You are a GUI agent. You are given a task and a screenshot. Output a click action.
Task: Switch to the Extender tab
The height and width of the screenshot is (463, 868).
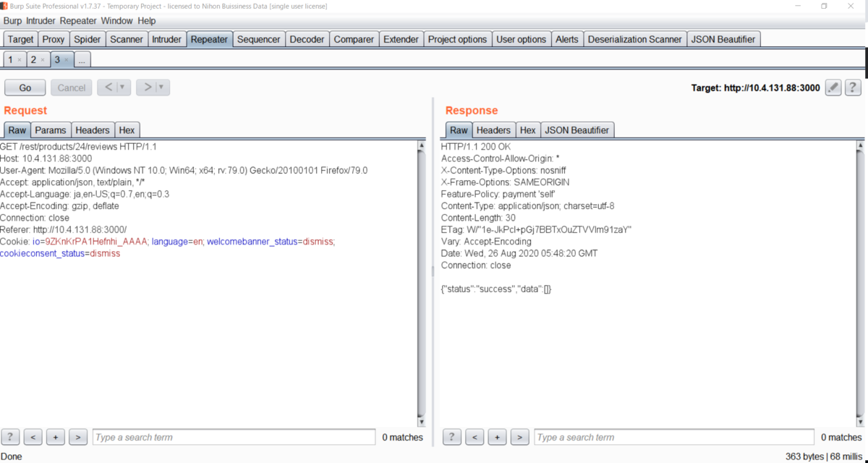pos(401,39)
